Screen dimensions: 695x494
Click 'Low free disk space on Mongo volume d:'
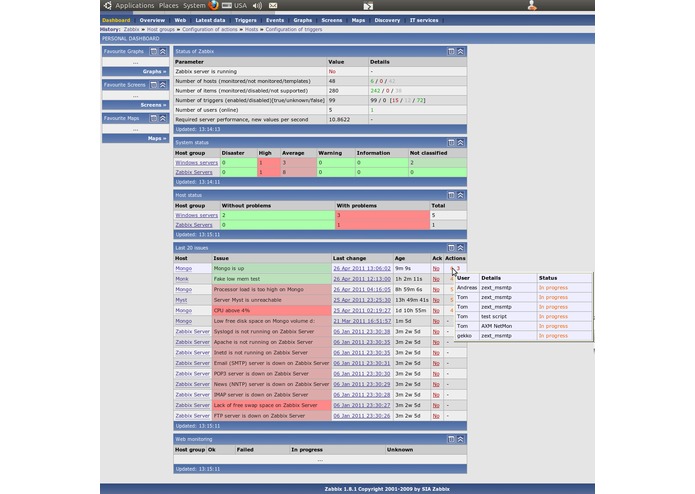pos(264,321)
